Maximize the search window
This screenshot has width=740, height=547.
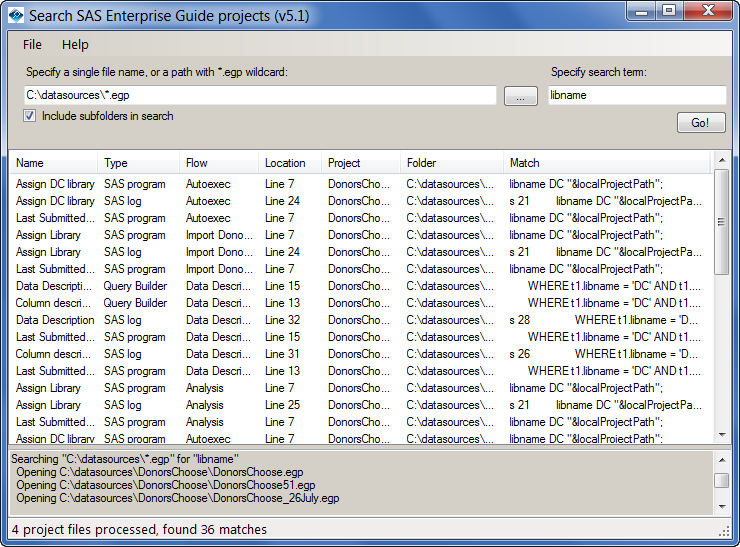coord(669,11)
